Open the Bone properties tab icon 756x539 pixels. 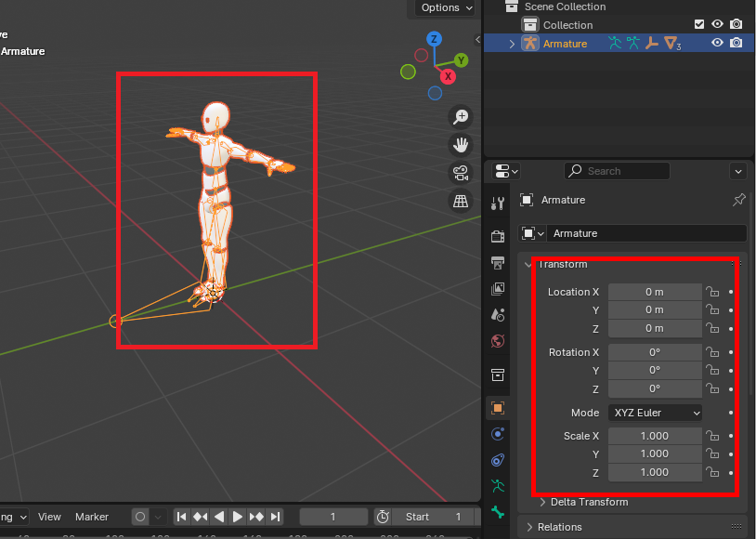click(498, 511)
